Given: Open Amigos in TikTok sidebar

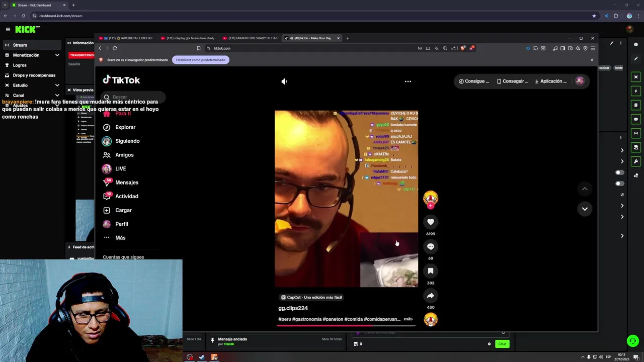Looking at the screenshot, I should point(124,155).
